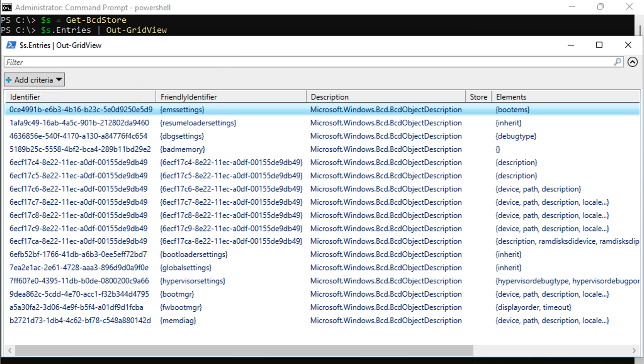This screenshot has width=644, height=364.
Task: Maximize the Out-GridView window
Action: [599, 45]
